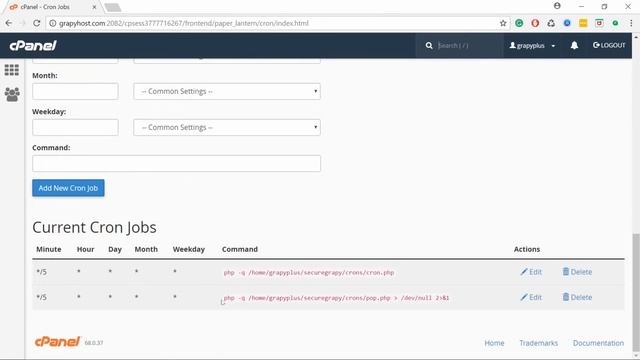
Task: Focus the Weekday input field
Action: [x=75, y=127]
